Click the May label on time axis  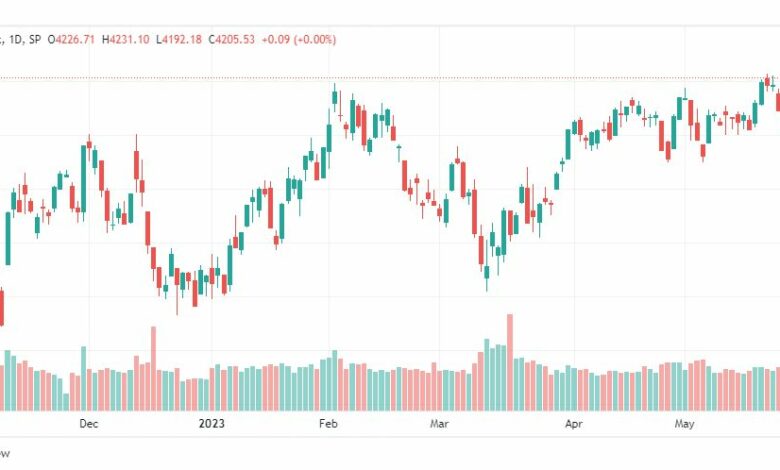tap(684, 424)
